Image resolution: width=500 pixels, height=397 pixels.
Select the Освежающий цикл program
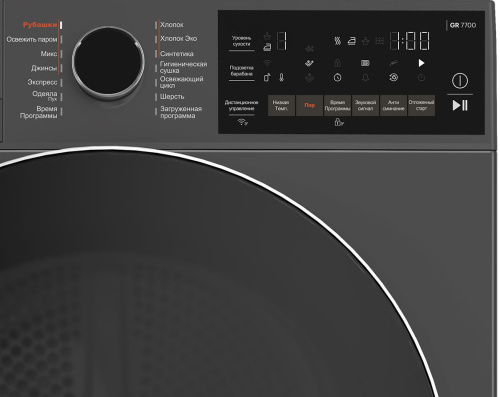182,82
